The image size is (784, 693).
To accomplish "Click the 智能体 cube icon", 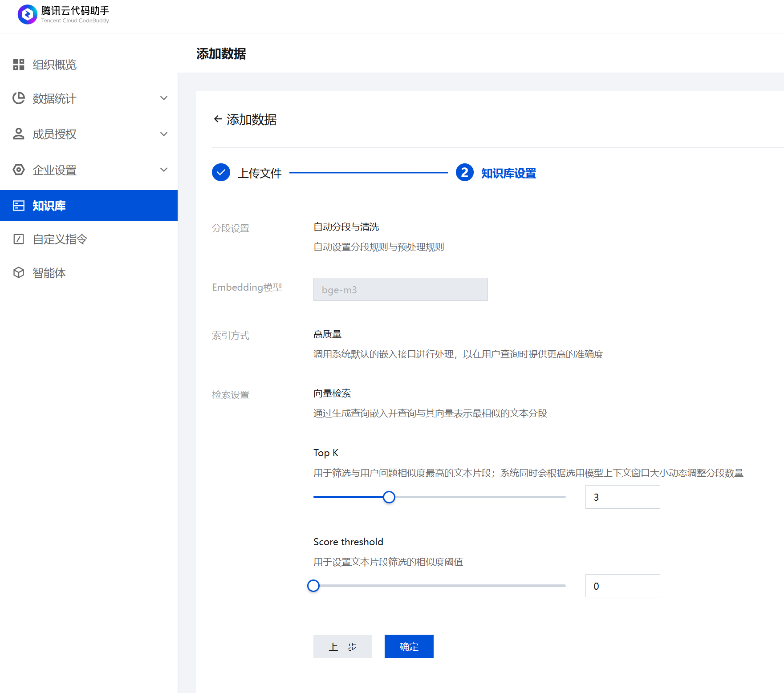I will pos(19,272).
